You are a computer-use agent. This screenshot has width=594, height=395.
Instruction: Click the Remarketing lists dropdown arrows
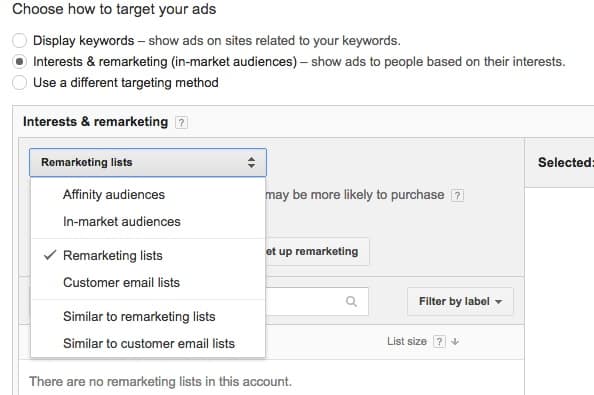coord(251,162)
